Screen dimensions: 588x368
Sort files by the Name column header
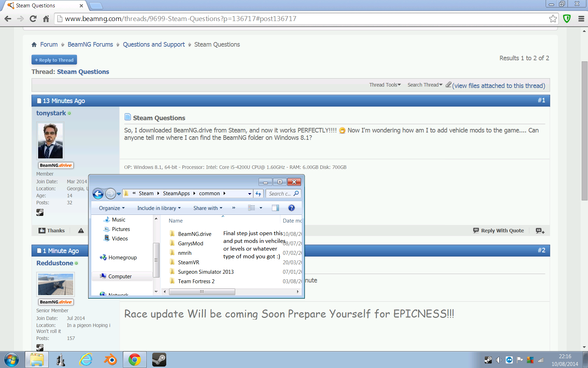coord(176,221)
